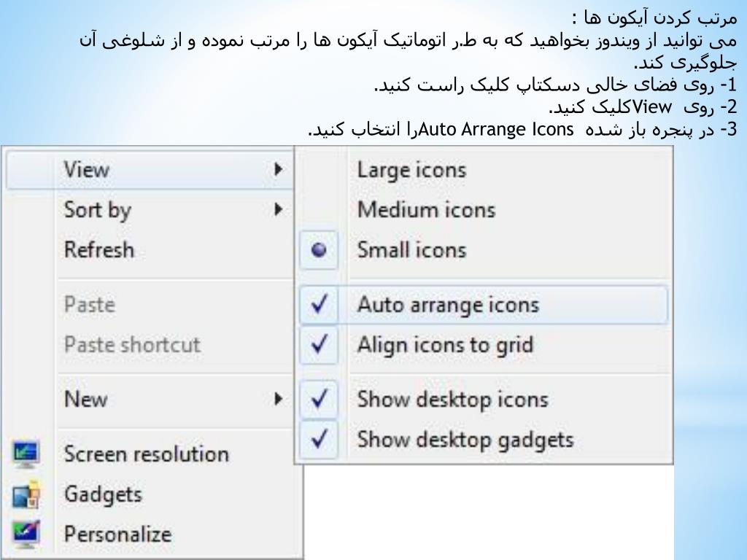747x560 pixels.
Task: Expand the View submenu arrow
Action: tap(278, 169)
